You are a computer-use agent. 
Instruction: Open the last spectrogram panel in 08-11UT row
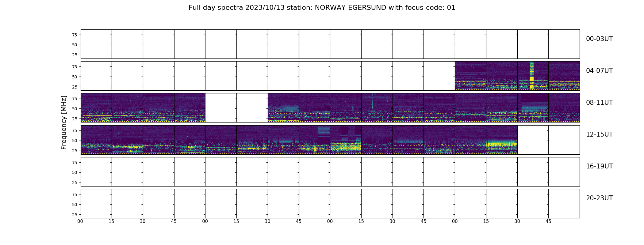coord(564,108)
